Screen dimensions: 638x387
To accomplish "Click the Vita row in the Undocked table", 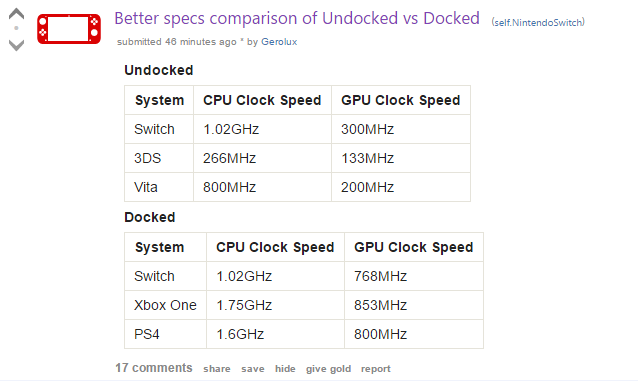I will click(x=297, y=187).
